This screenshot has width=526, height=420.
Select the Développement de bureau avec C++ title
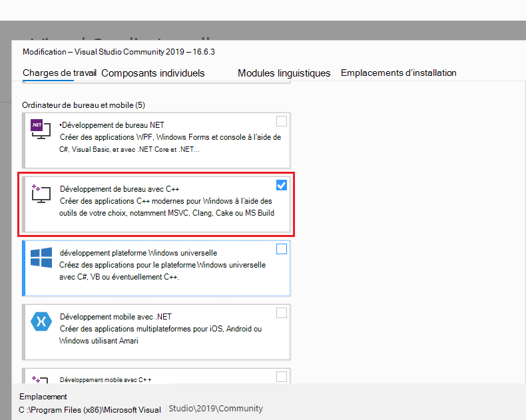pos(119,189)
